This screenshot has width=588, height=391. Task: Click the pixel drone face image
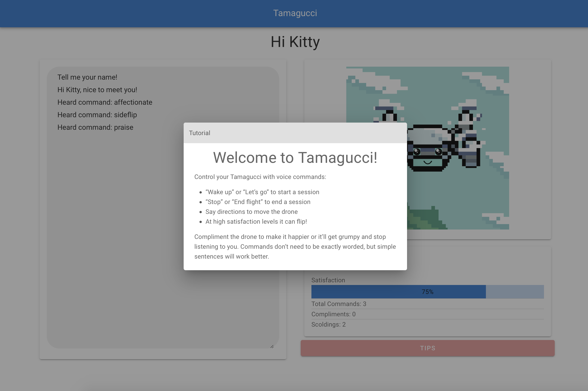(x=428, y=155)
